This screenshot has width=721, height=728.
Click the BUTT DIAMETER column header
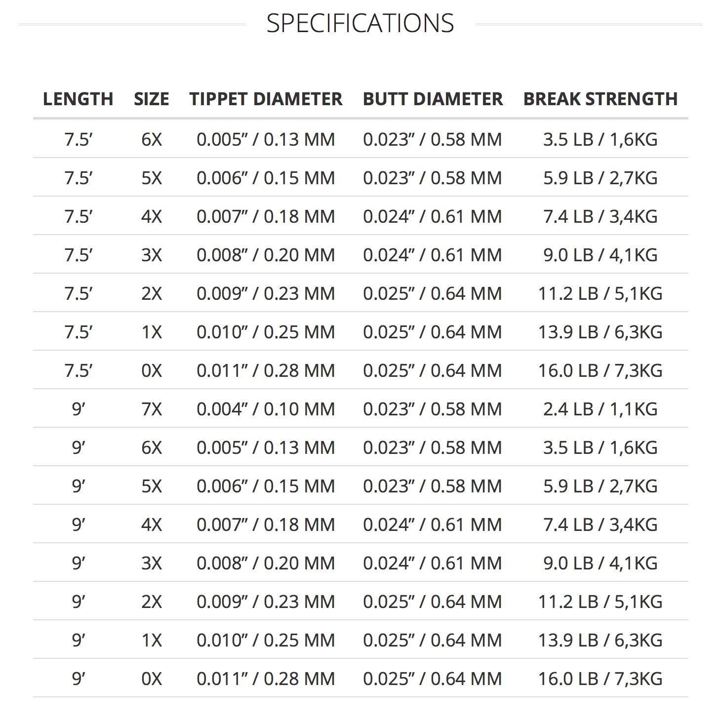click(433, 99)
